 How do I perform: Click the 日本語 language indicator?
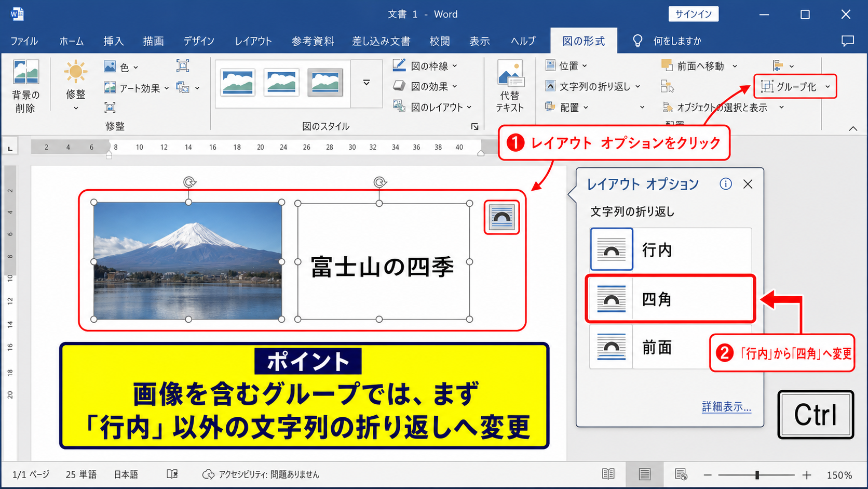126,474
